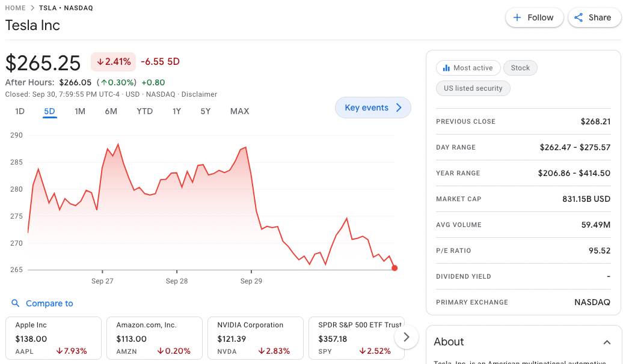Select the Apple Inc comparison card
623x364 pixels.
pos(53,338)
